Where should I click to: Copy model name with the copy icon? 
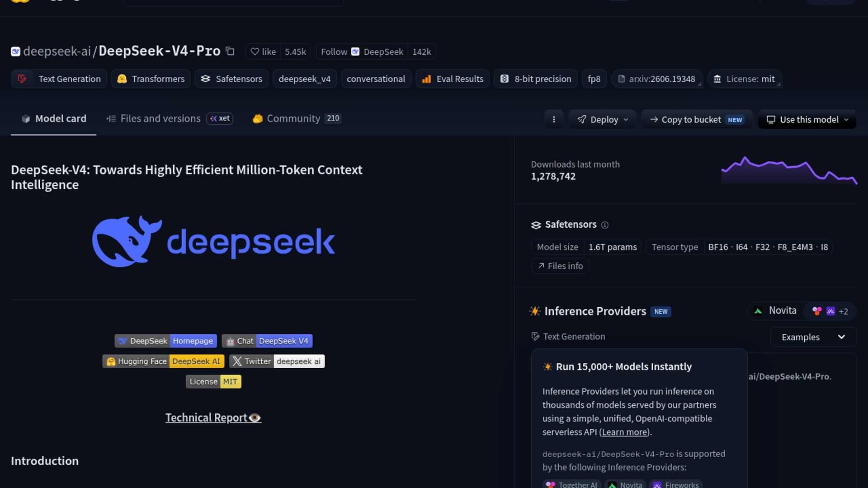click(x=230, y=52)
